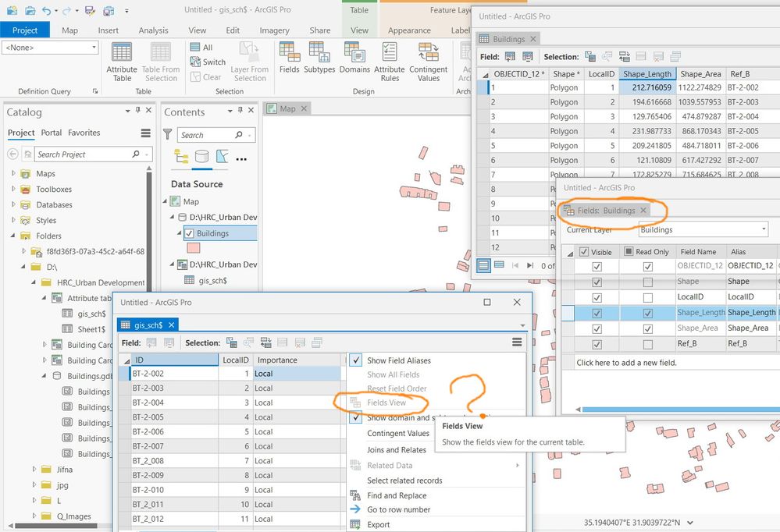This screenshot has height=532, width=780.
Task: Toggle Buildings layer visibility checkbox
Action: [189, 233]
